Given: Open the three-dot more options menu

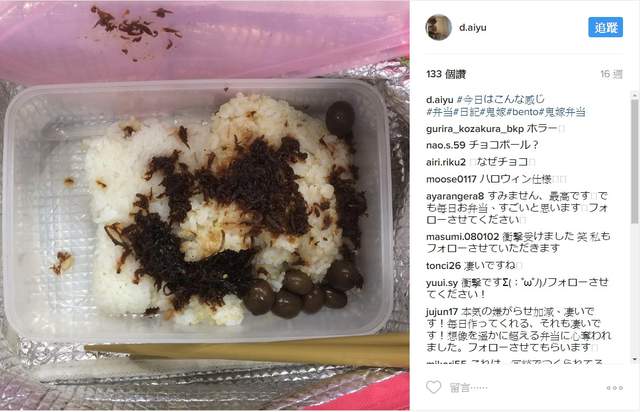Looking at the screenshot, I should pos(614,388).
